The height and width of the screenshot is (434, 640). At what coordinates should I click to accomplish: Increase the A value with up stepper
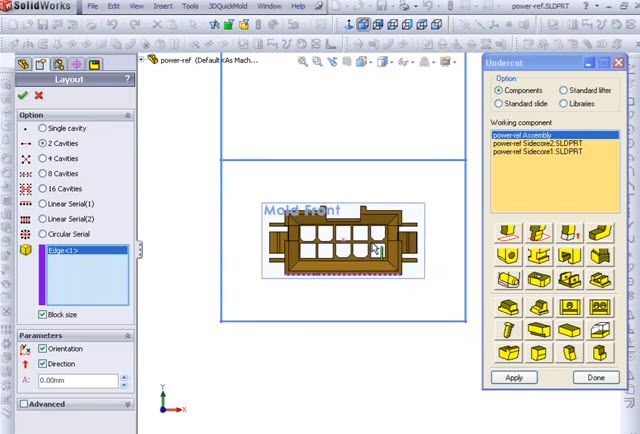pos(124,377)
